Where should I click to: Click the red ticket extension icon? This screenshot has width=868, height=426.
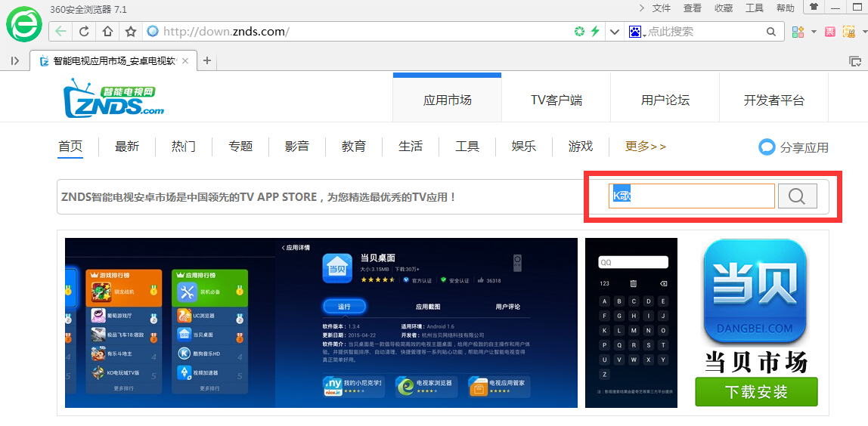(x=829, y=32)
